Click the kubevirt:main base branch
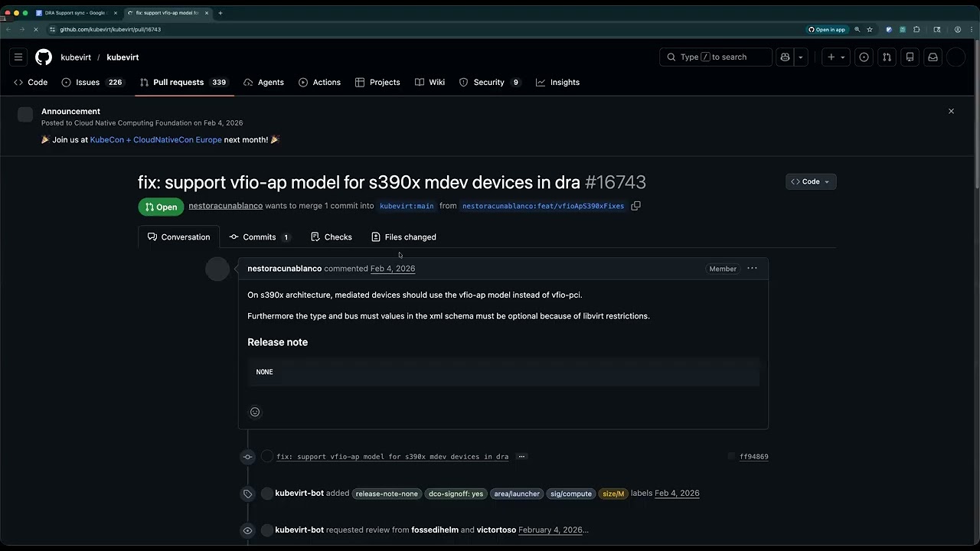Viewport: 980px width, 551px height. pos(407,206)
